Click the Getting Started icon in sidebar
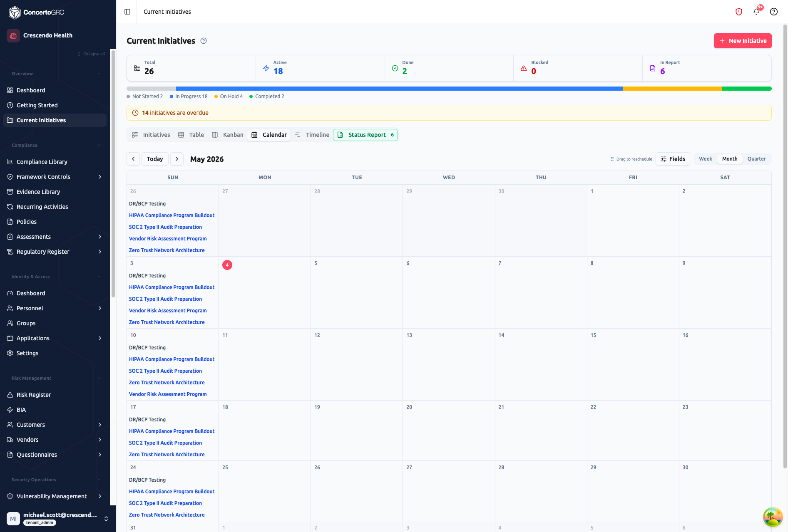 pos(10,105)
